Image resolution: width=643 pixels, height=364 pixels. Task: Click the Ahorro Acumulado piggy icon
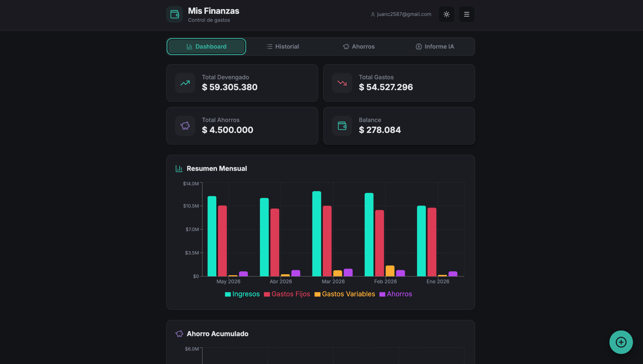coord(179,334)
